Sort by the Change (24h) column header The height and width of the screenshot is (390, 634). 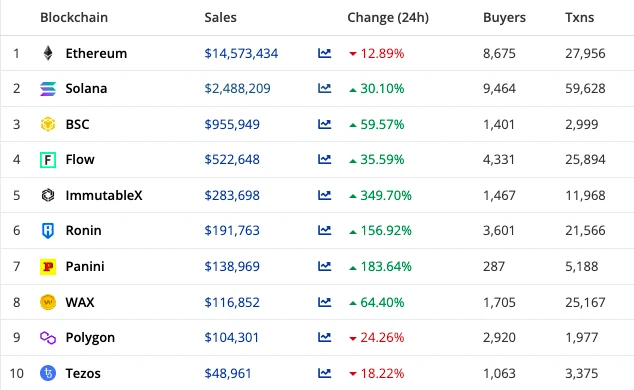click(x=388, y=17)
